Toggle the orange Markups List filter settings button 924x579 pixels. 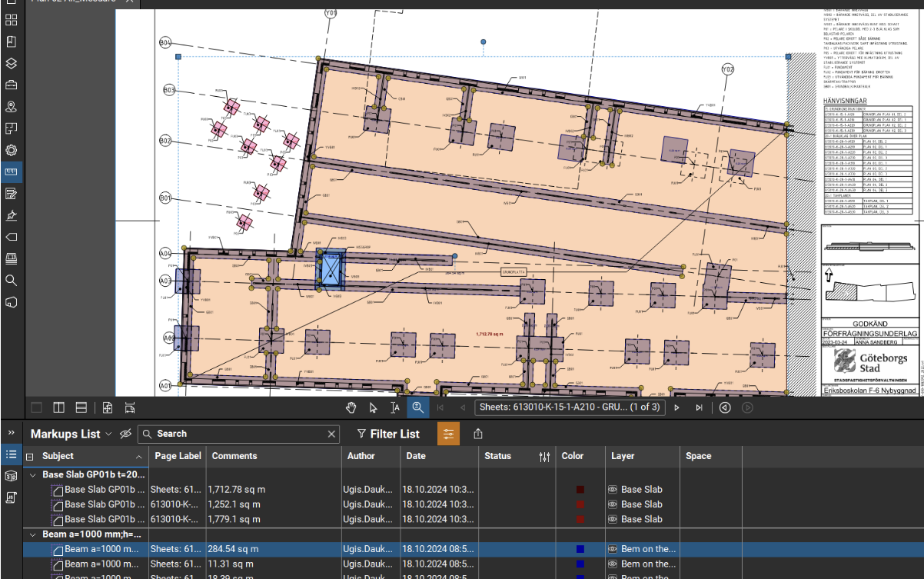(449, 434)
